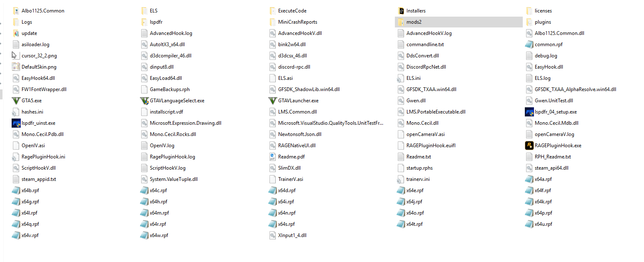The image size is (644, 262).
Task: Click the commandline.txt file name
Action: (x=425, y=44)
